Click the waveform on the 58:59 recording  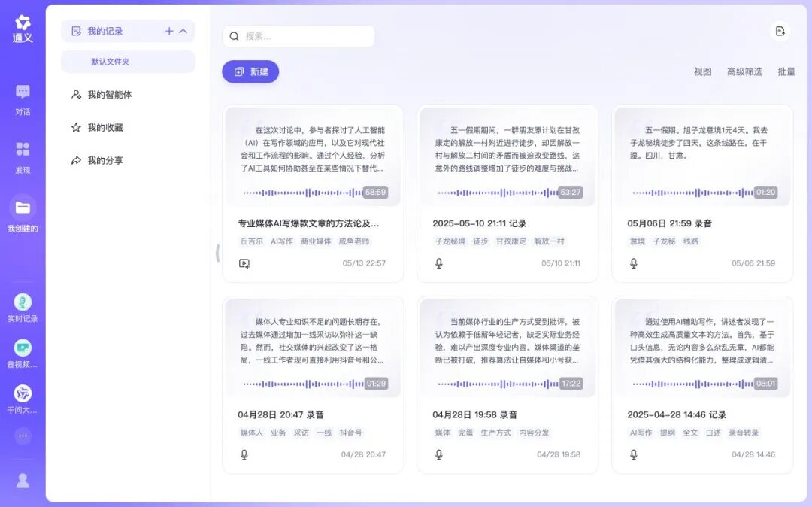[302, 193]
